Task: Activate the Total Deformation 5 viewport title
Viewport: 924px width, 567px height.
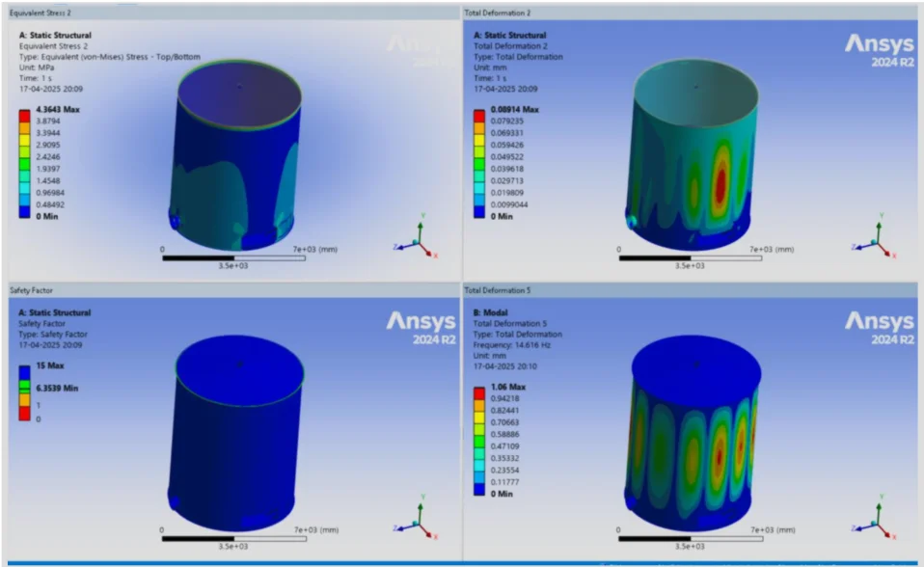Action: (x=496, y=289)
